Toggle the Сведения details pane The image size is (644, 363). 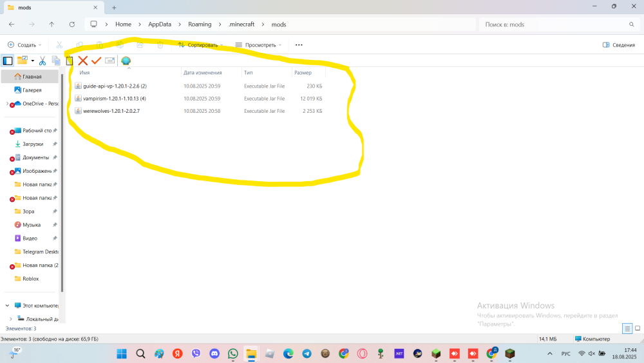[x=618, y=44]
